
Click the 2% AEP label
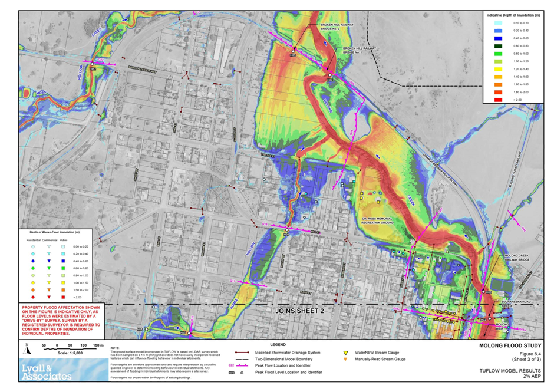pos(532,376)
